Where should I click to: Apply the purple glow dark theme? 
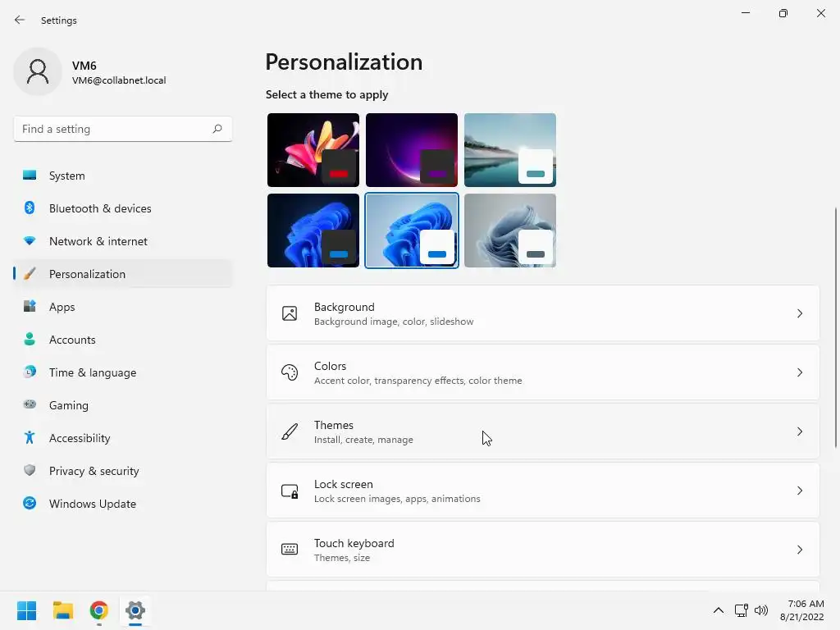coord(412,150)
